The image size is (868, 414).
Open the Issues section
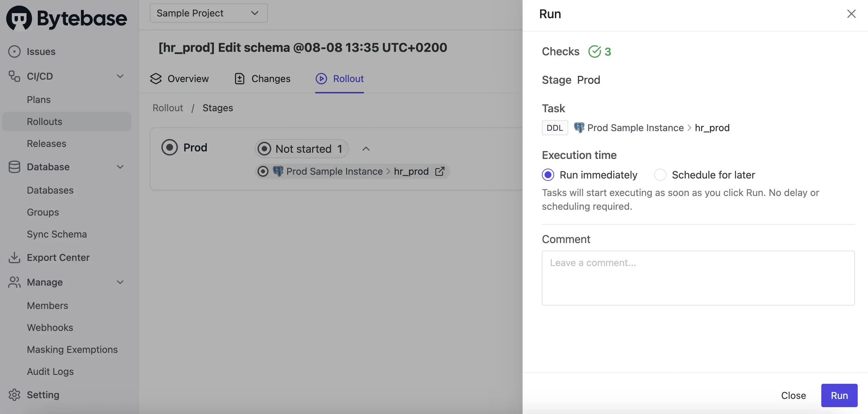tap(41, 51)
